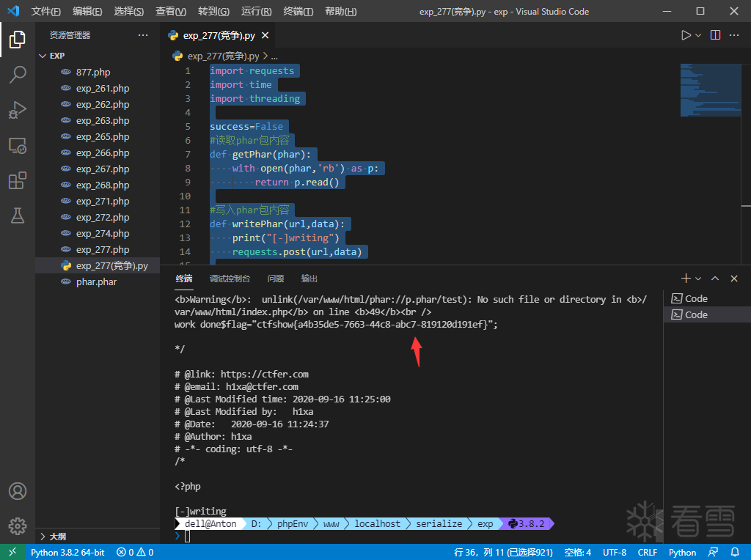
Task: Run the Python file with play button
Action: coord(686,35)
